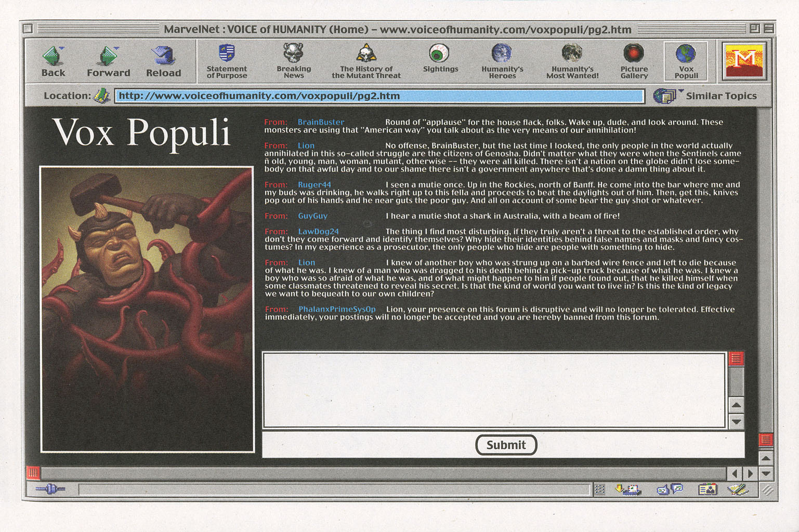The width and height of the screenshot is (799, 532).
Task: Go back with the Back arrow
Action: pyautogui.click(x=53, y=62)
